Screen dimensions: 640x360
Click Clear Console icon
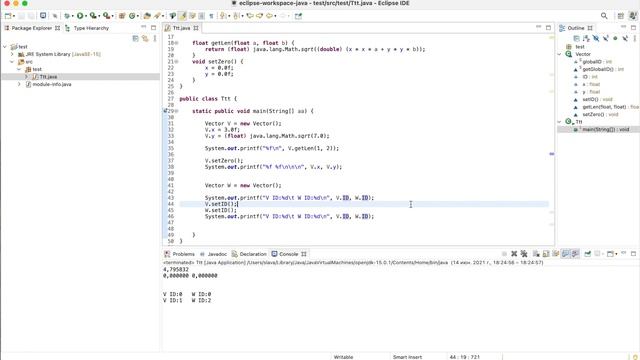click(x=536, y=254)
